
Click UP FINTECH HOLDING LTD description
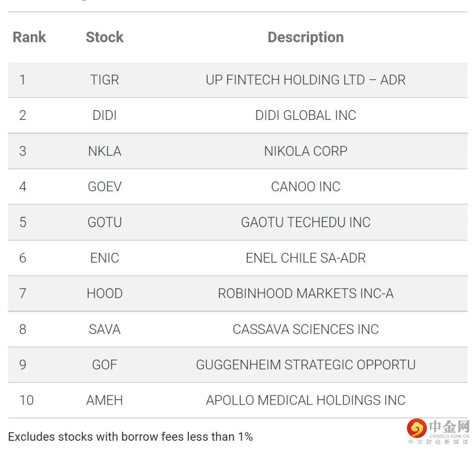point(305,80)
